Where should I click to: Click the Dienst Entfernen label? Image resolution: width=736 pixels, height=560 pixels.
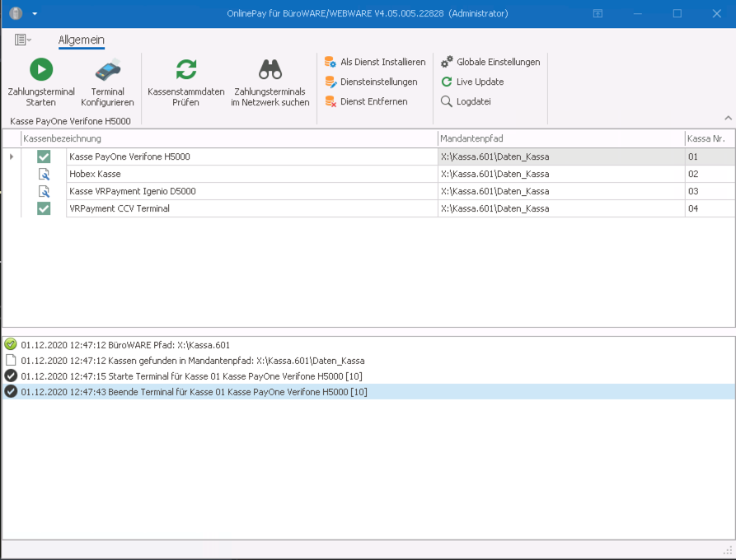point(374,101)
